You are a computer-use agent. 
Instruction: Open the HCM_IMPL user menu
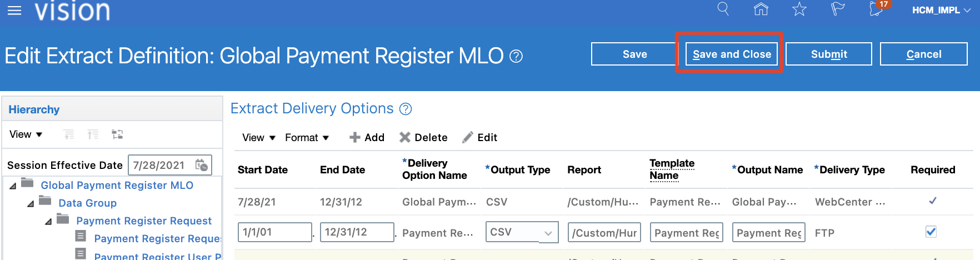(941, 10)
